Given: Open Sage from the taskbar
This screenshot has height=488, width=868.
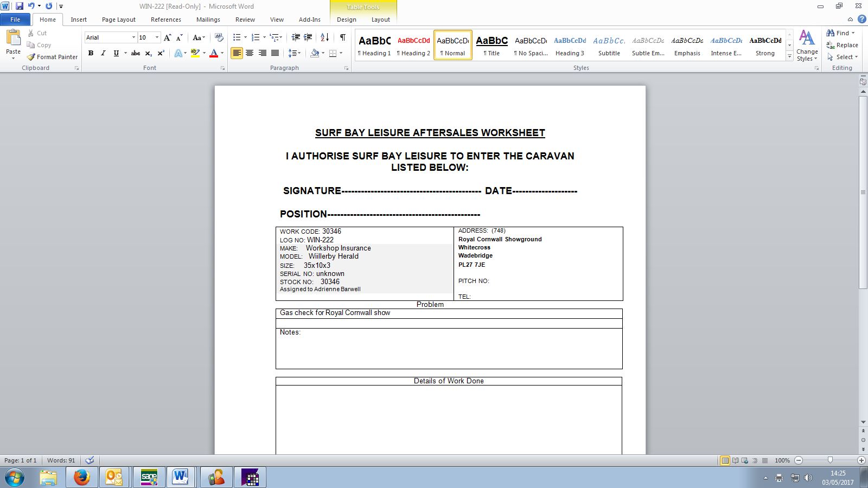Looking at the screenshot, I should click(149, 477).
